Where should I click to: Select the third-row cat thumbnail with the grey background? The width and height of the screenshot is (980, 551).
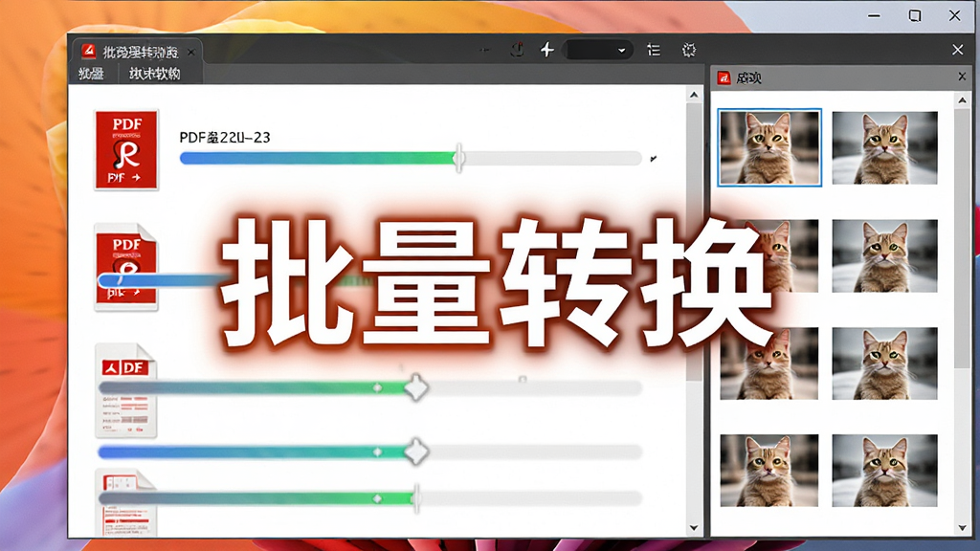click(x=884, y=363)
